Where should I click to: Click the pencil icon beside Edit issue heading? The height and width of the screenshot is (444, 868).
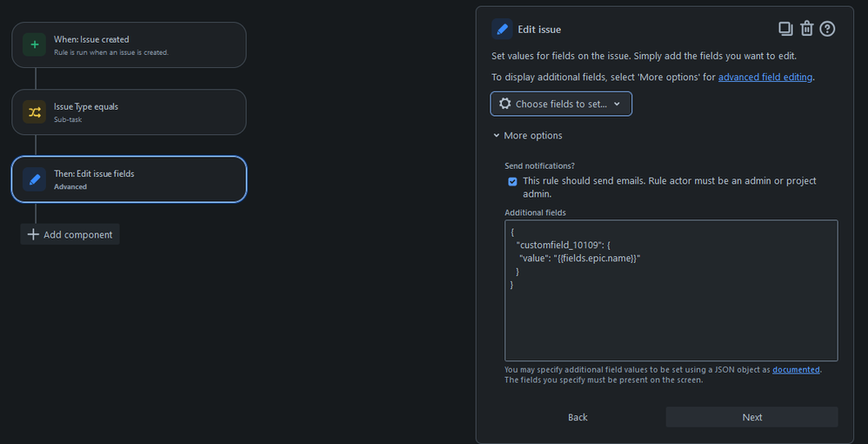coord(502,29)
